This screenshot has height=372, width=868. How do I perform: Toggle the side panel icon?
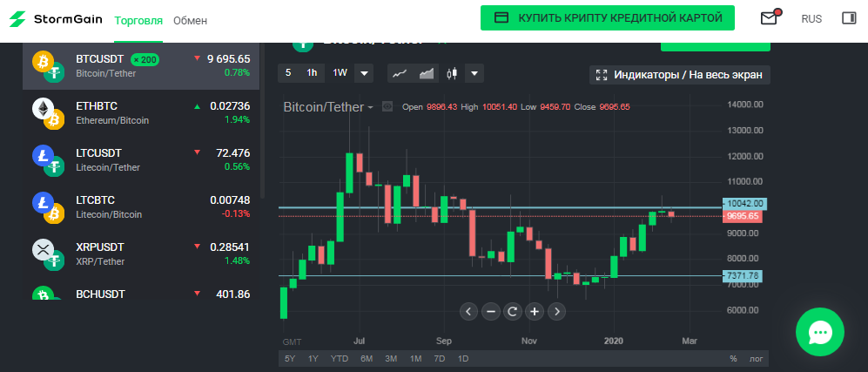coord(849,18)
